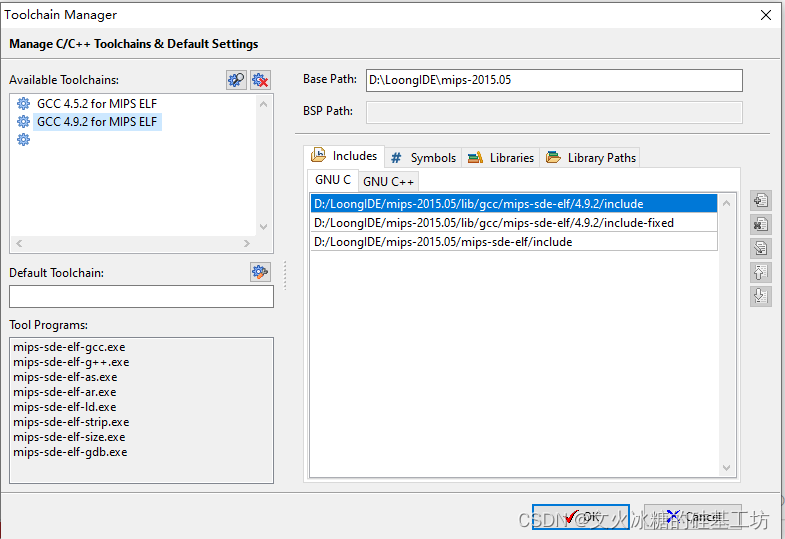785x539 pixels.
Task: Click mips-sde-elf-ld.exe in Tool Programs
Action: pyautogui.click(x=65, y=407)
